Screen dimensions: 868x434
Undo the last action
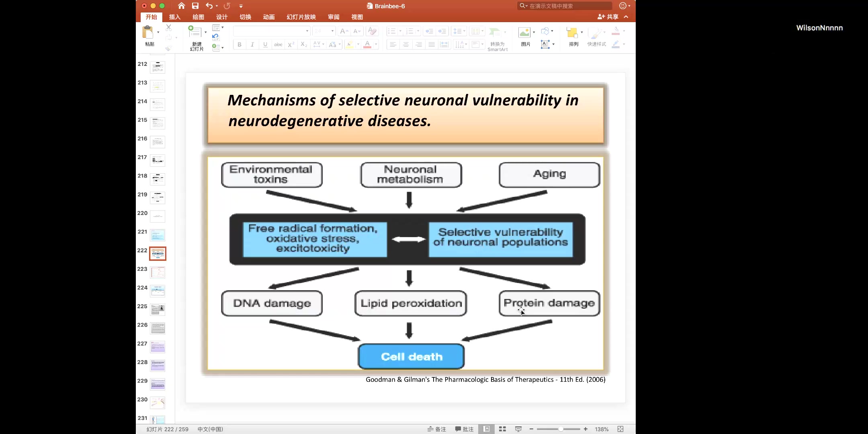(x=209, y=6)
